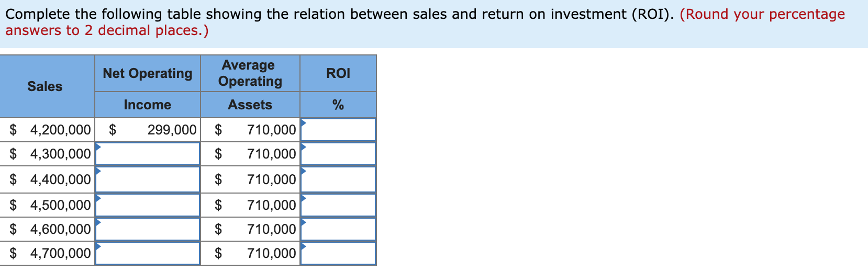
Task: Select Net Operating Income field for $4,600,000 sales
Action: (148, 229)
